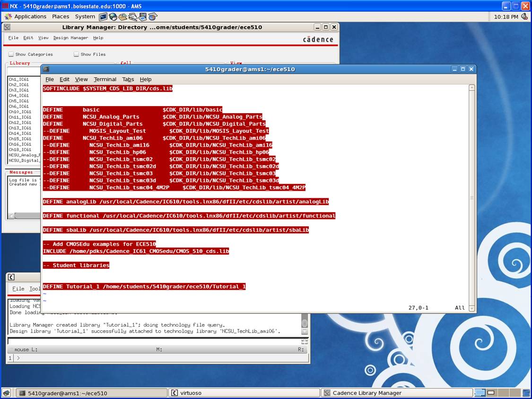Click the show desktop icon in bottom panel
This screenshot has width=532, height=399.
tap(6, 393)
